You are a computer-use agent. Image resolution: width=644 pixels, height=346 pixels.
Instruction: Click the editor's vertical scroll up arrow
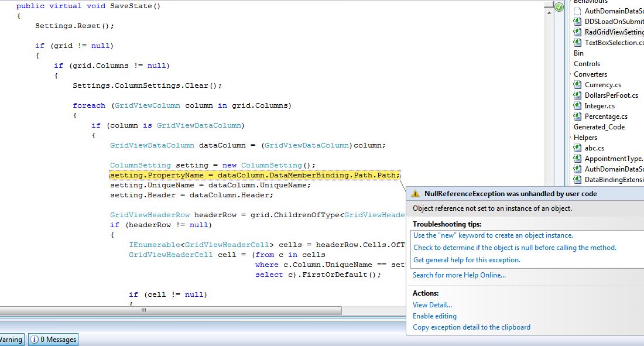pyautogui.click(x=549, y=13)
